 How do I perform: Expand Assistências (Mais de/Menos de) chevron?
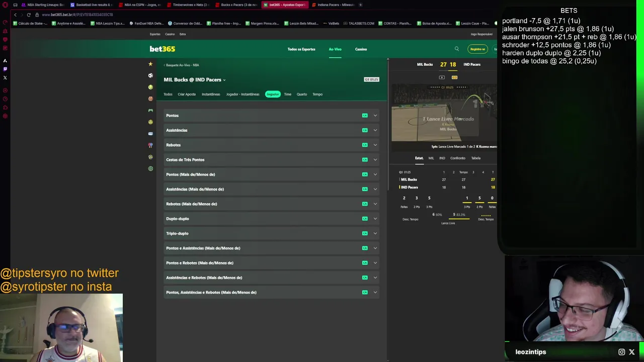(x=375, y=189)
